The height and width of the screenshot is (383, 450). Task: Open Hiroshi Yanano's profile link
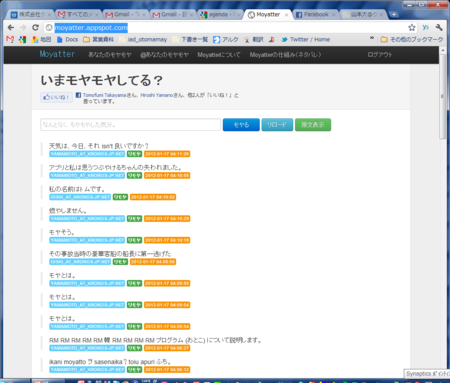coord(156,95)
